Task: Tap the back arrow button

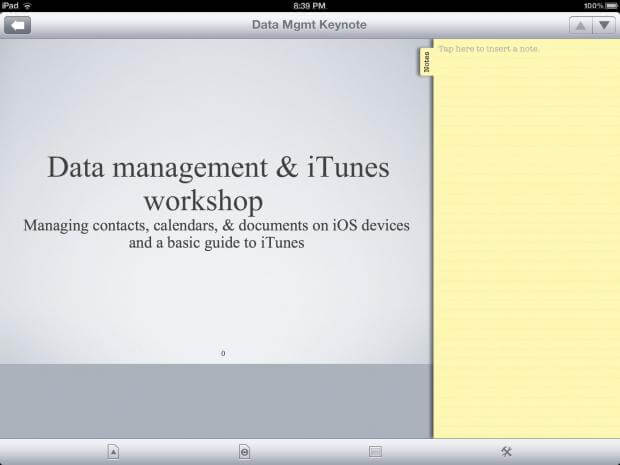Action: point(17,25)
